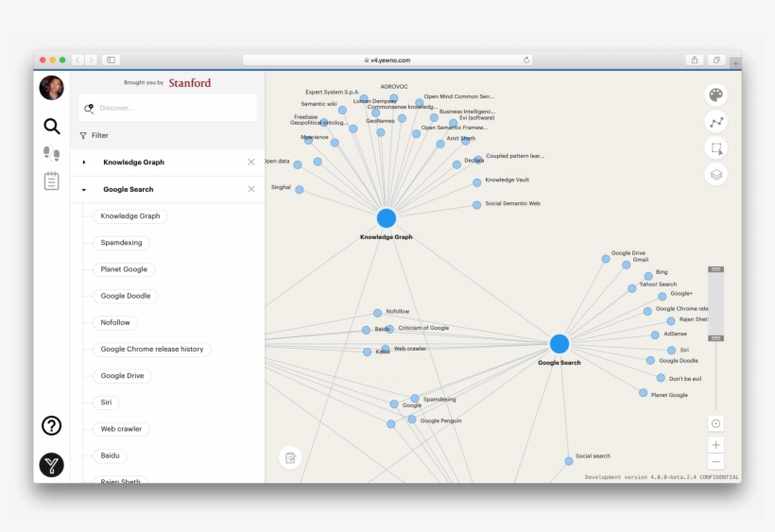
Task: Activate the rectangle selection tool icon
Action: click(715, 148)
